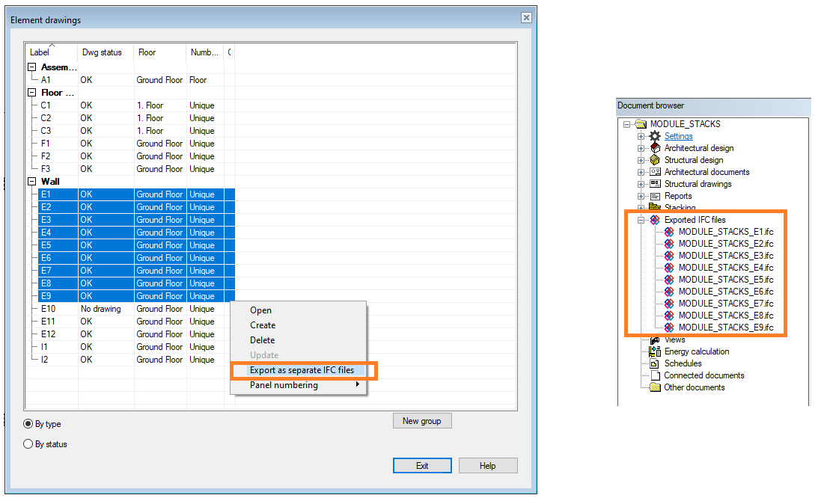
Task: Expand the Structural drawings tree node
Action: [x=641, y=184]
